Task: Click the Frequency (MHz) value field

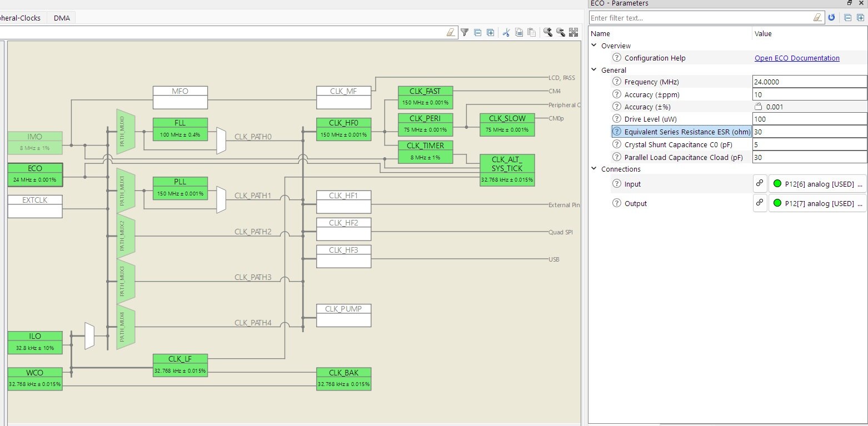Action: coord(810,82)
